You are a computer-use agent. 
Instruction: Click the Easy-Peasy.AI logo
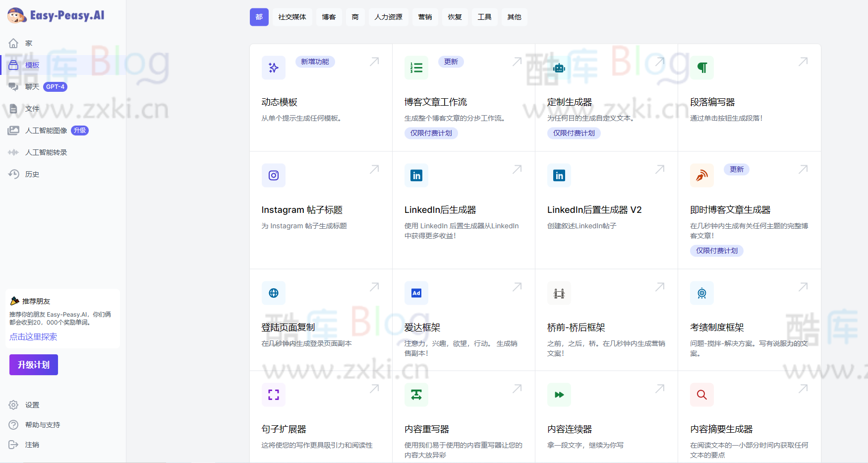(x=55, y=15)
